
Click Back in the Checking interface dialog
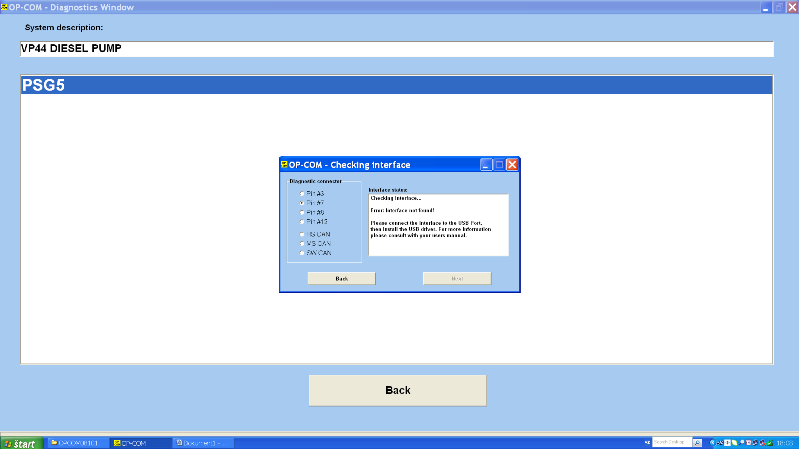341,278
